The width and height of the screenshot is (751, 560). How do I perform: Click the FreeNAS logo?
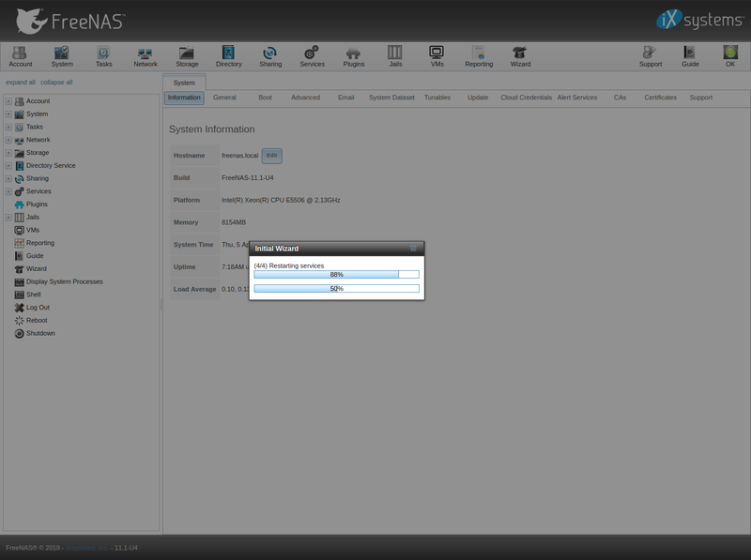pyautogui.click(x=70, y=21)
